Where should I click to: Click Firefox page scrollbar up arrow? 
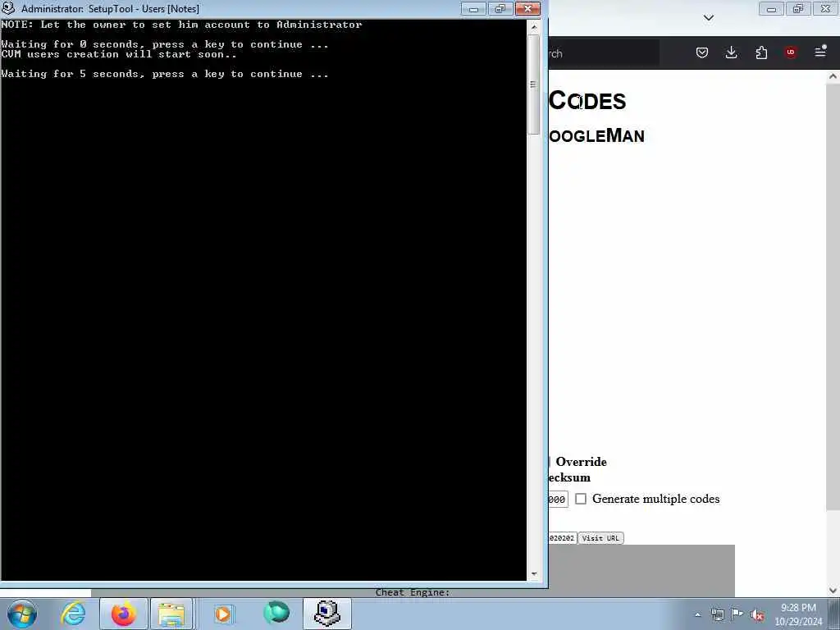coord(833,76)
